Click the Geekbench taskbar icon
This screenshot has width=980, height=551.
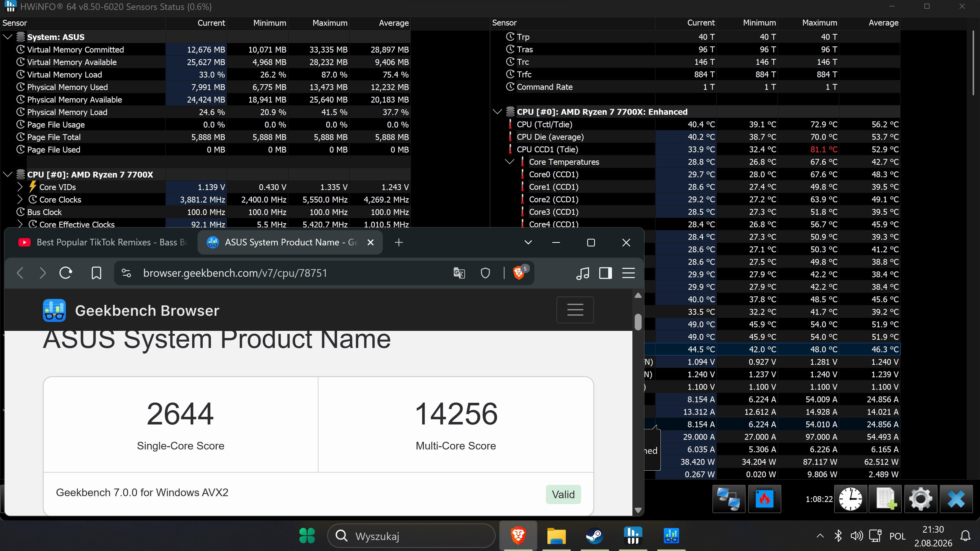point(671,536)
